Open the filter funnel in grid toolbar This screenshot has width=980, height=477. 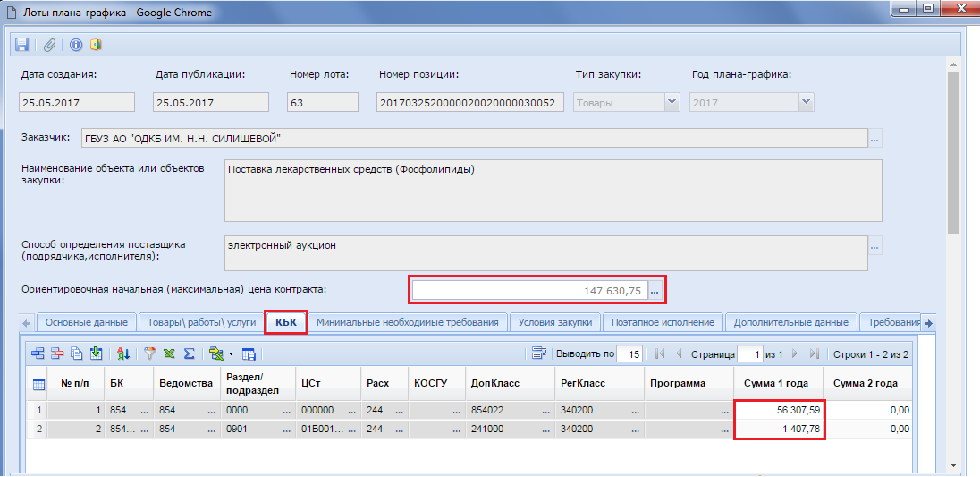click(x=150, y=353)
